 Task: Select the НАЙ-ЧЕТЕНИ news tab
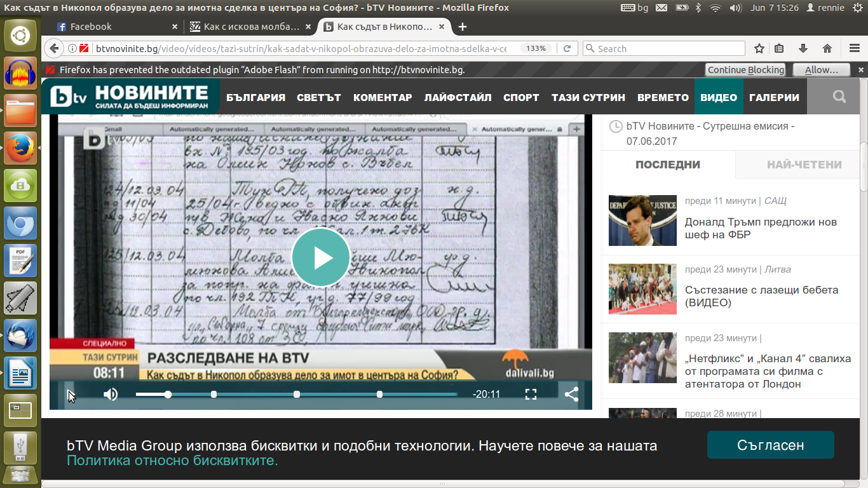(804, 165)
